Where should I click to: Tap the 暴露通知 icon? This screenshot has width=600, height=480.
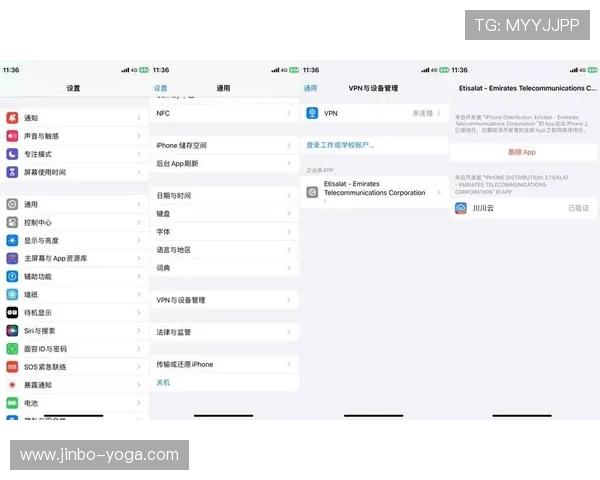[x=12, y=385]
